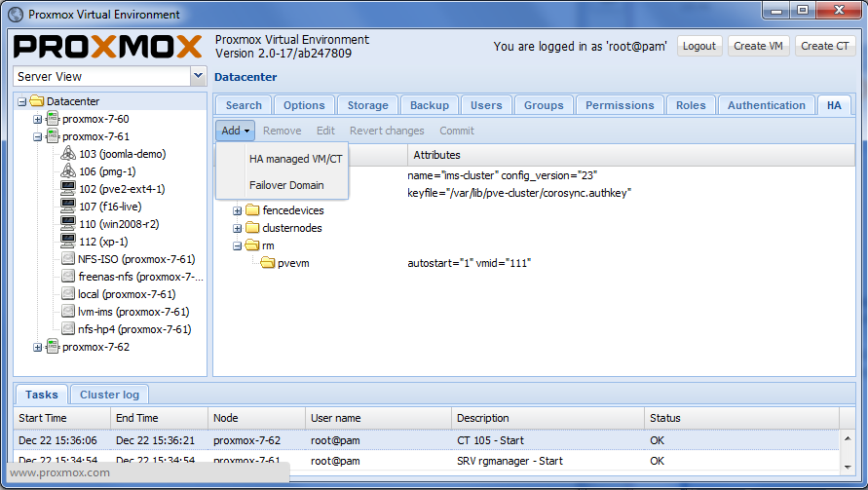Sort tasks by Start Time column

(x=62, y=418)
